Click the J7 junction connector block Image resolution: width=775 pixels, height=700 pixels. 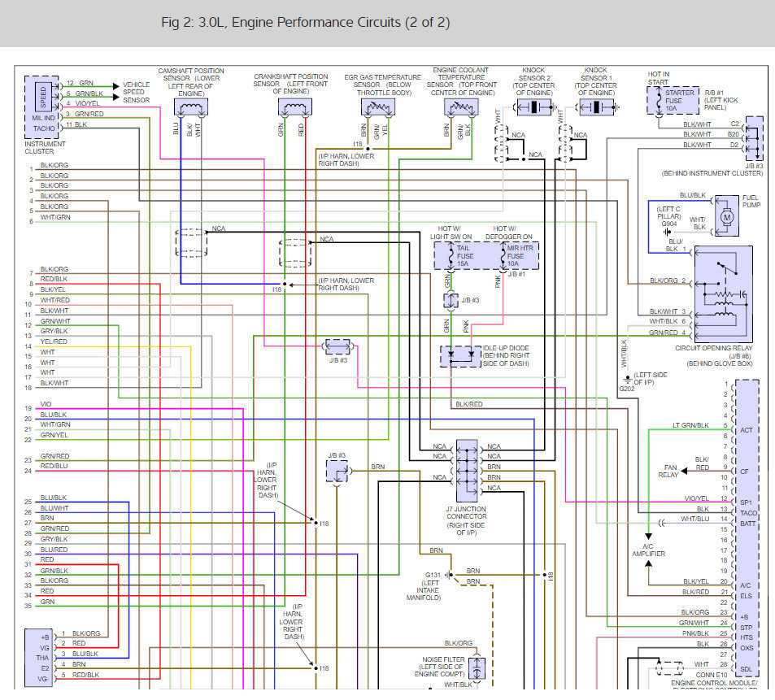(x=467, y=471)
